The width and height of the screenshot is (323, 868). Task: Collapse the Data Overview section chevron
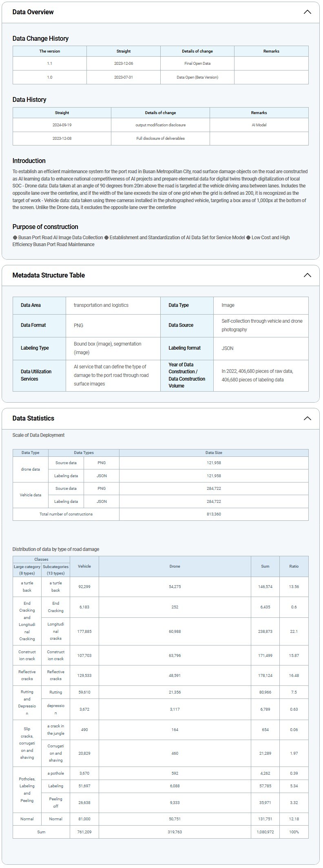(307, 12)
